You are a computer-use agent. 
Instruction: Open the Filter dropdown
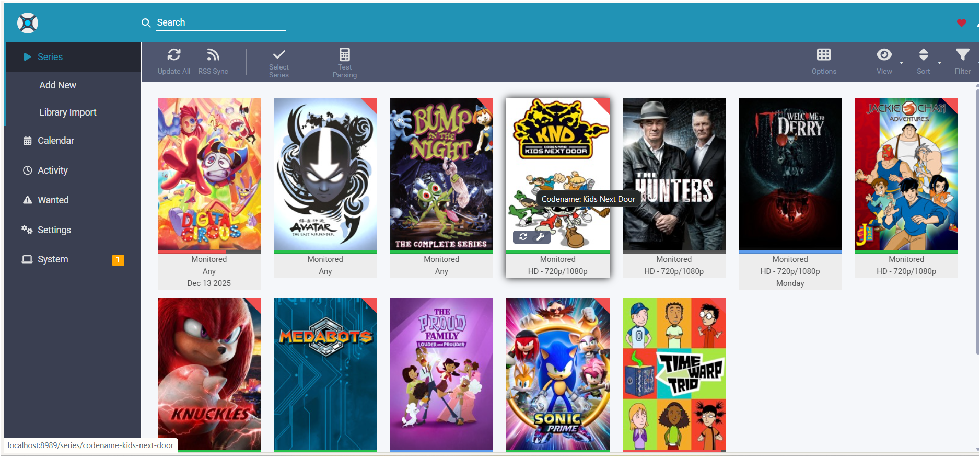964,62
